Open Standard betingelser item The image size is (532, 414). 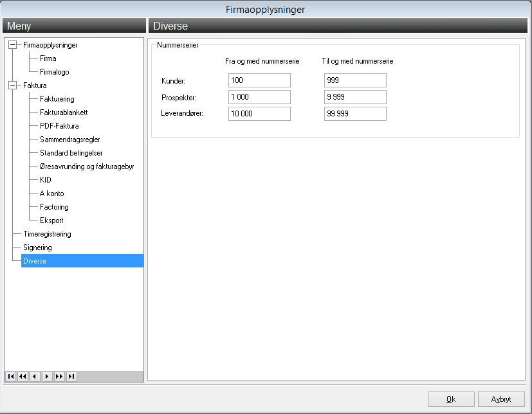tap(71, 153)
